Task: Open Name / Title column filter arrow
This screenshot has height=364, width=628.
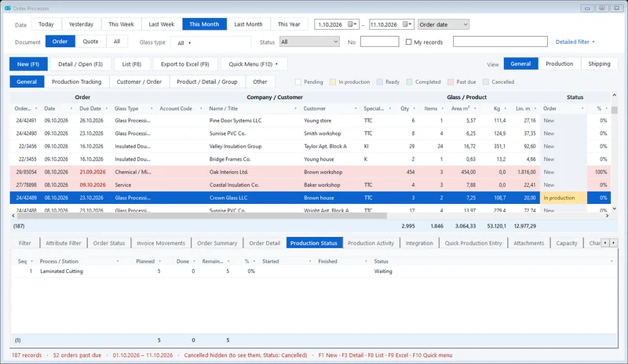Action: point(296,108)
